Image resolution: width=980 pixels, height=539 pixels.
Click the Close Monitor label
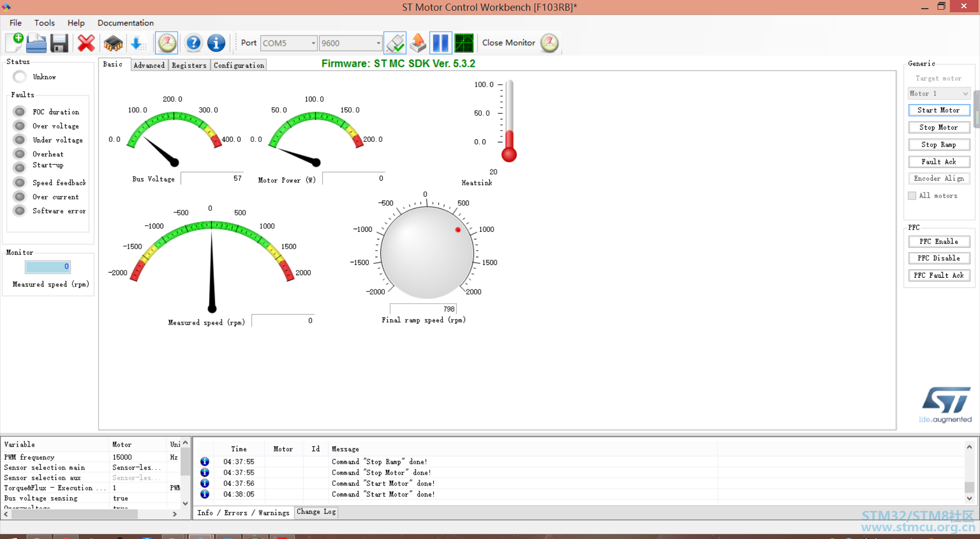click(x=508, y=43)
